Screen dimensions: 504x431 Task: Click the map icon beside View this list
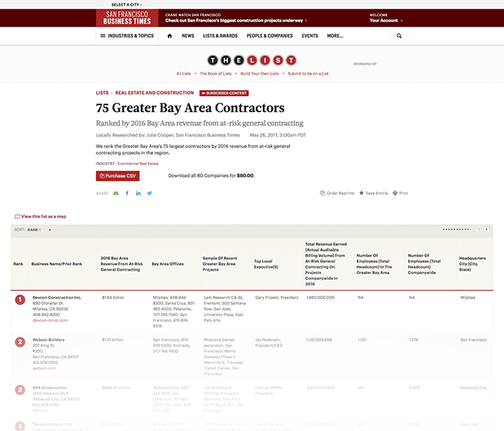pyautogui.click(x=17, y=217)
